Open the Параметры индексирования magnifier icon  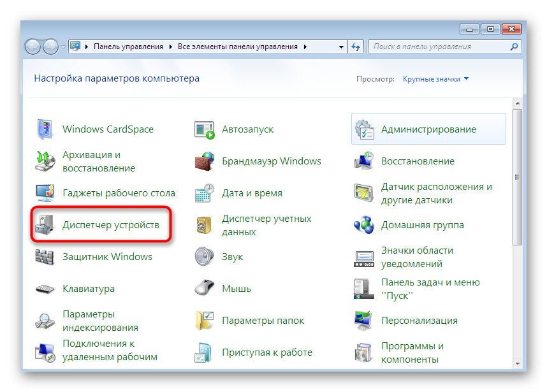point(45,321)
